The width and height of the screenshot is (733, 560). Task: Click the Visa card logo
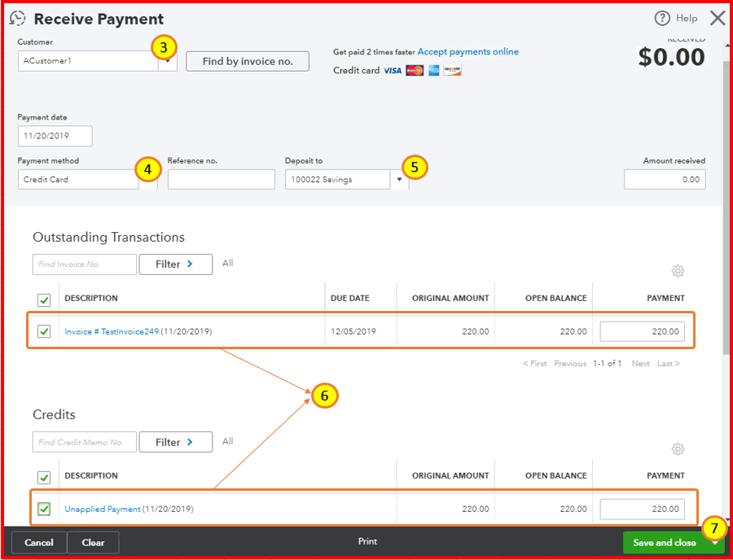tap(393, 71)
